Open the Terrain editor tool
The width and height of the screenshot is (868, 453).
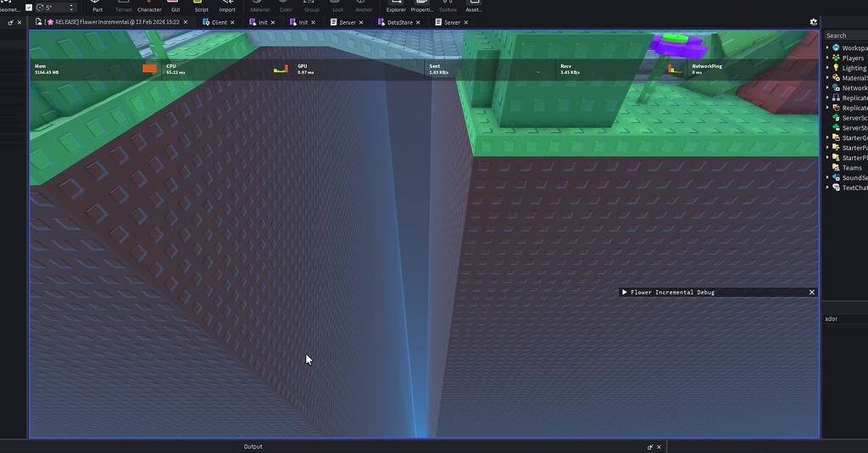click(x=124, y=6)
